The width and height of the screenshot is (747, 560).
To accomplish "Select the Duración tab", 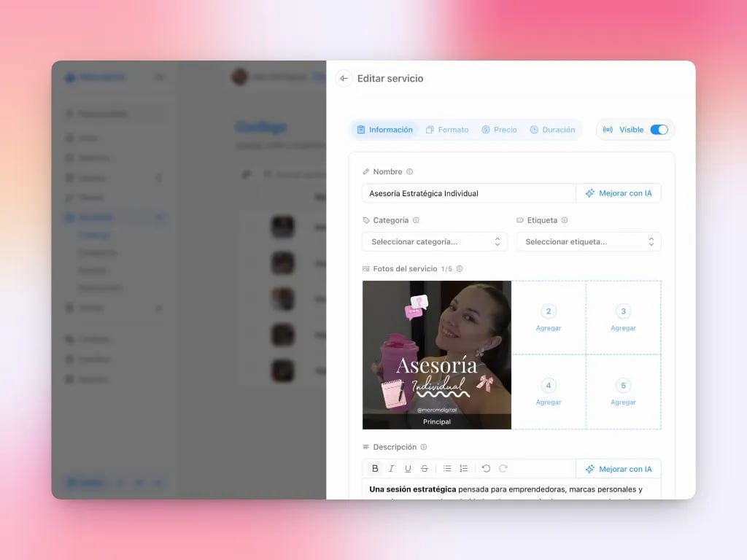I will (553, 130).
